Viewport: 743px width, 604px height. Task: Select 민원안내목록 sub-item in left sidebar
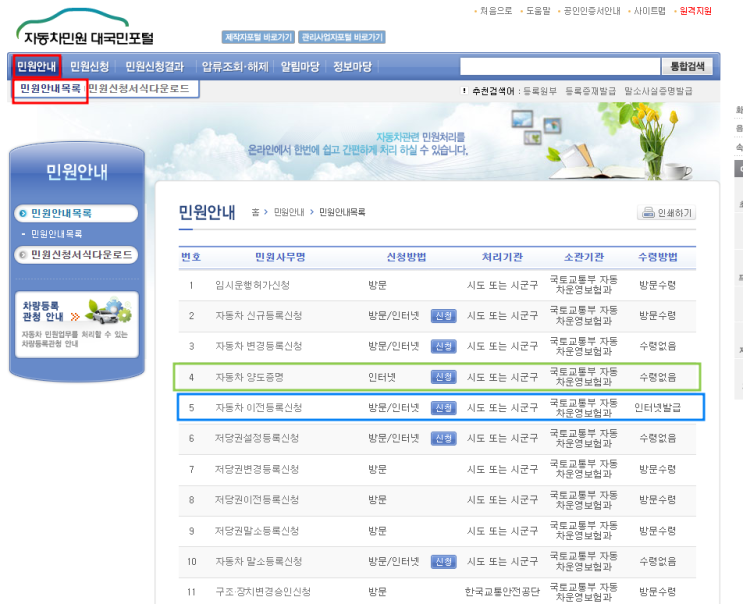(56, 234)
